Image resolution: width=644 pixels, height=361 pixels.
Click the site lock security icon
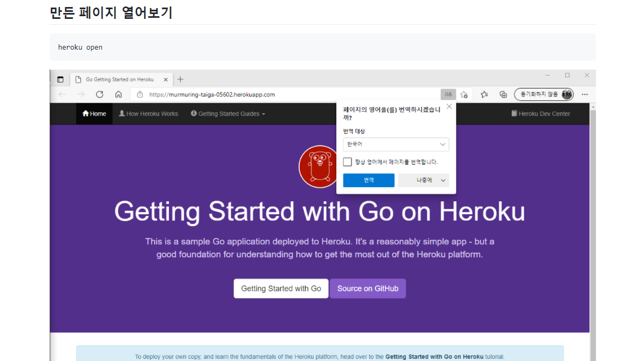tap(140, 94)
